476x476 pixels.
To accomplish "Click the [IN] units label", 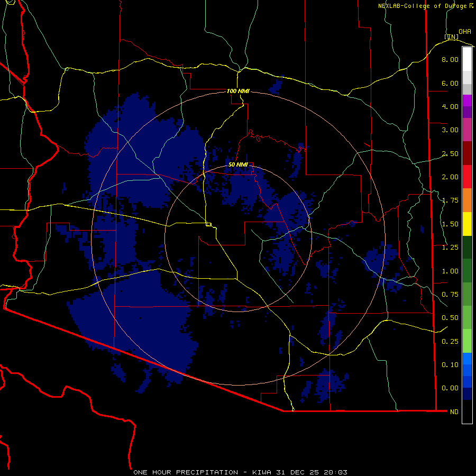I will [x=451, y=36].
